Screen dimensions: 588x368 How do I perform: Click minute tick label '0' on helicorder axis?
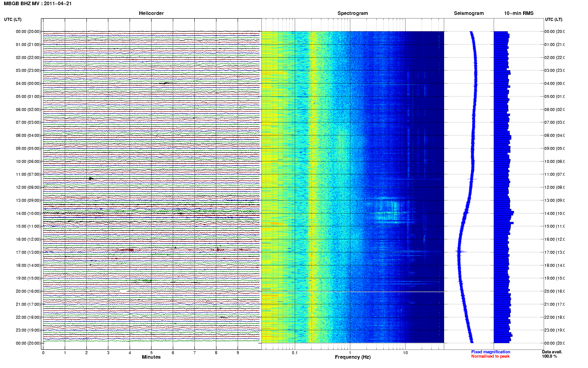click(43, 353)
